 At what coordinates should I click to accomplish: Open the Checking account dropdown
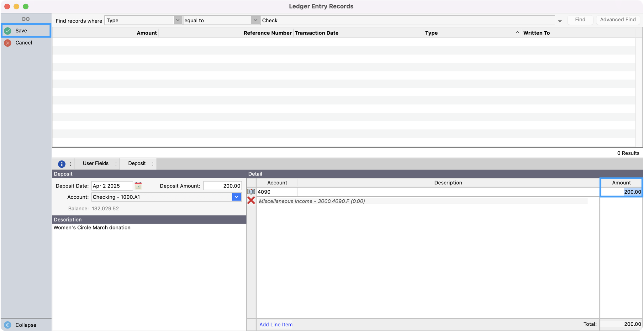[236, 197]
